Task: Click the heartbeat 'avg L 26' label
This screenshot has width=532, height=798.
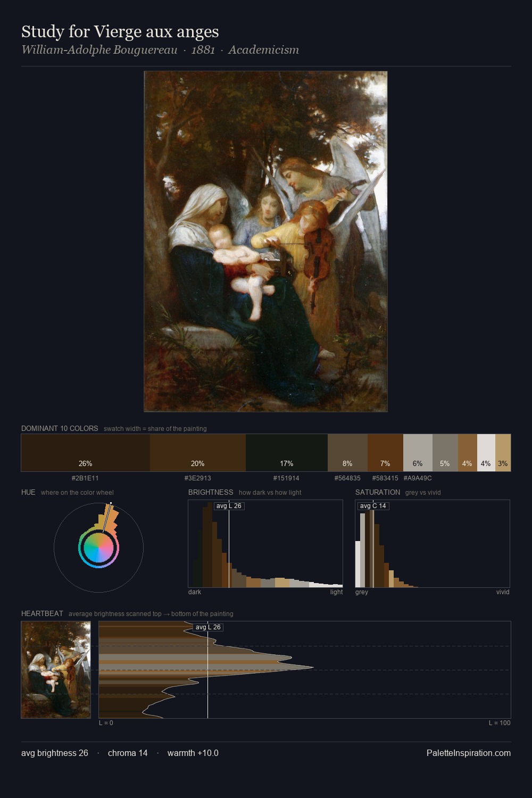Action: 208,627
